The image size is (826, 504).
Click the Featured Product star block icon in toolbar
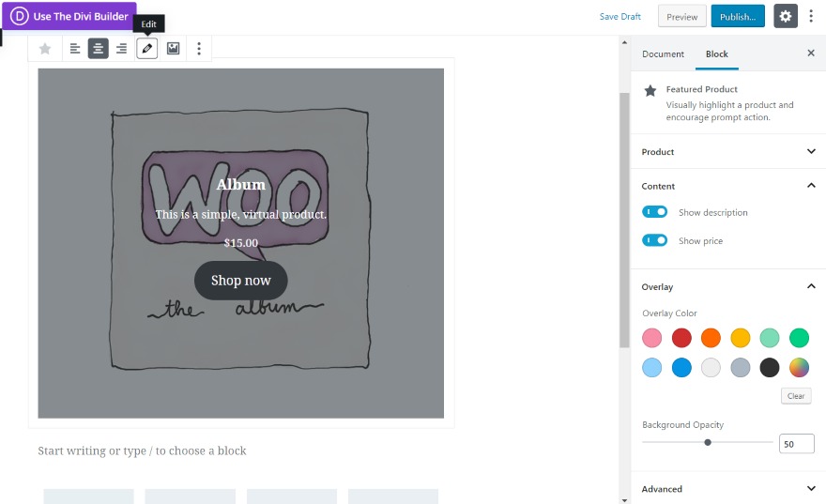(x=45, y=49)
